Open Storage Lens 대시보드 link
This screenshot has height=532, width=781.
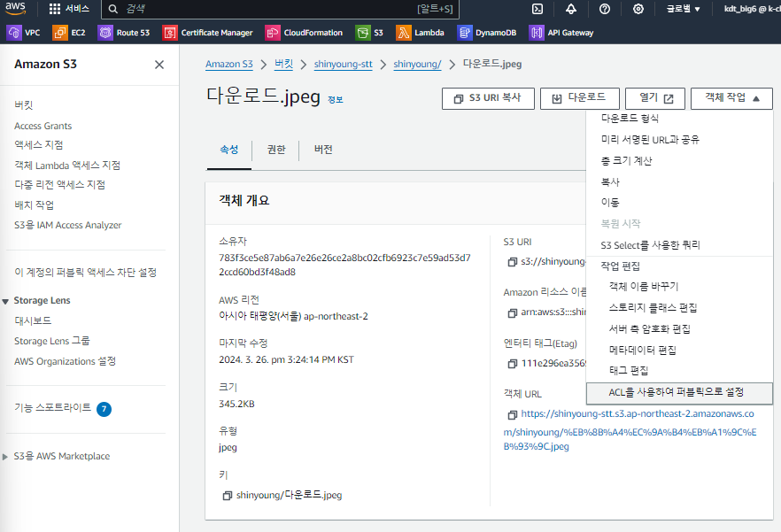pyautogui.click(x=33, y=320)
